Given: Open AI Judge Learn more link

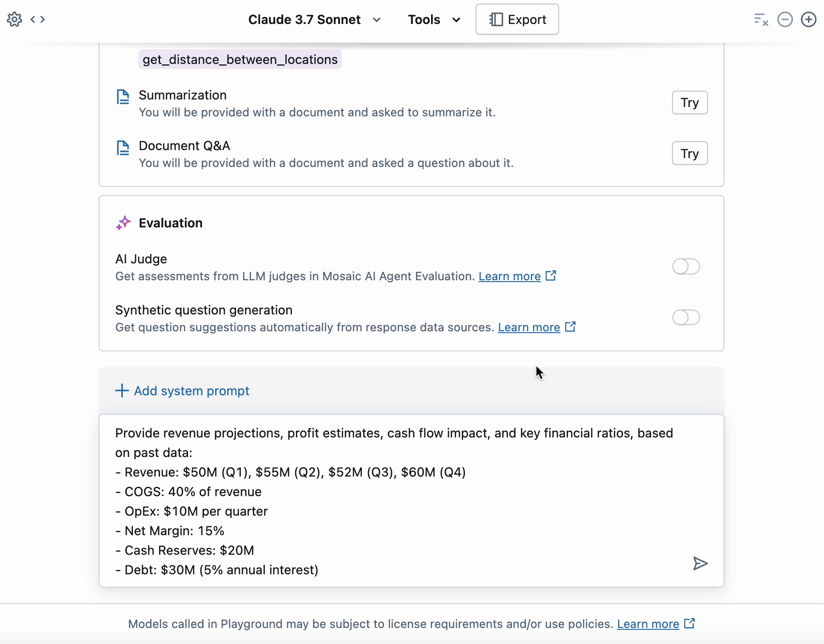Looking at the screenshot, I should click(x=509, y=276).
